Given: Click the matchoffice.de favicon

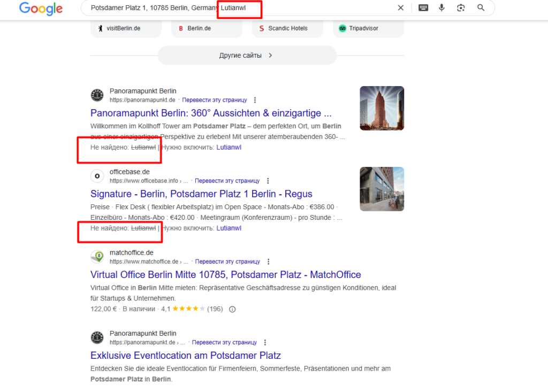Looking at the screenshot, I should pyautogui.click(x=97, y=257).
